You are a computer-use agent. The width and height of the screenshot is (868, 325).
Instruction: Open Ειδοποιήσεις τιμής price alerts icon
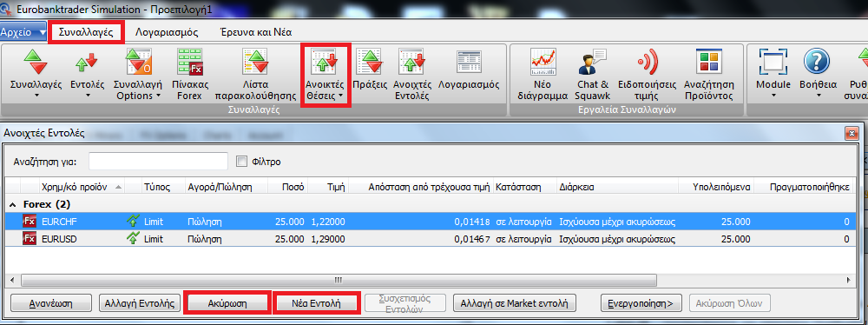pos(648,62)
